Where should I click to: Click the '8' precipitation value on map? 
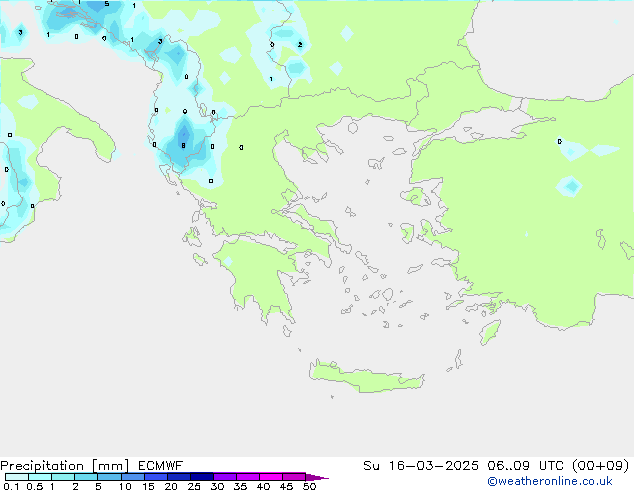tap(184, 146)
